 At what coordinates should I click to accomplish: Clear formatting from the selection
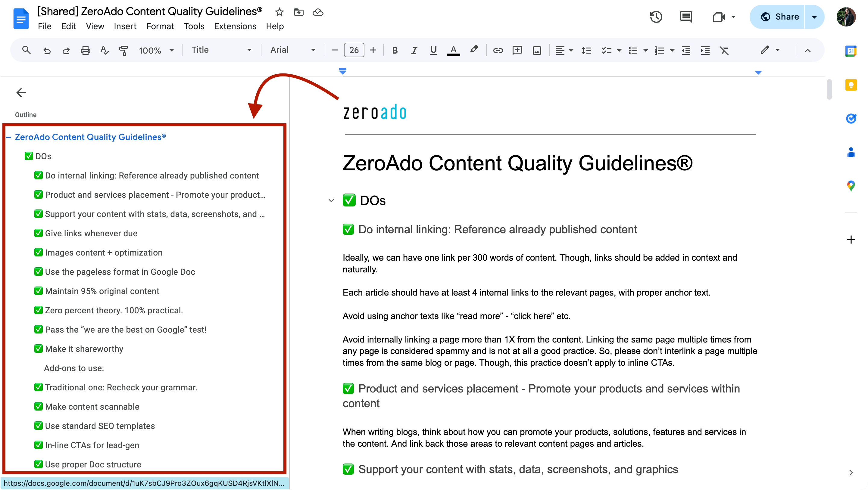point(724,51)
